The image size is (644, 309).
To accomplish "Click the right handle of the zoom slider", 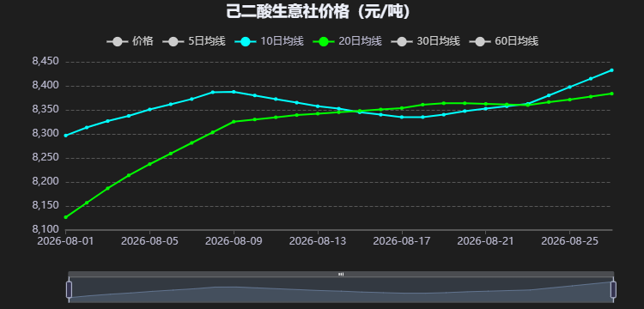I will pos(613,289).
